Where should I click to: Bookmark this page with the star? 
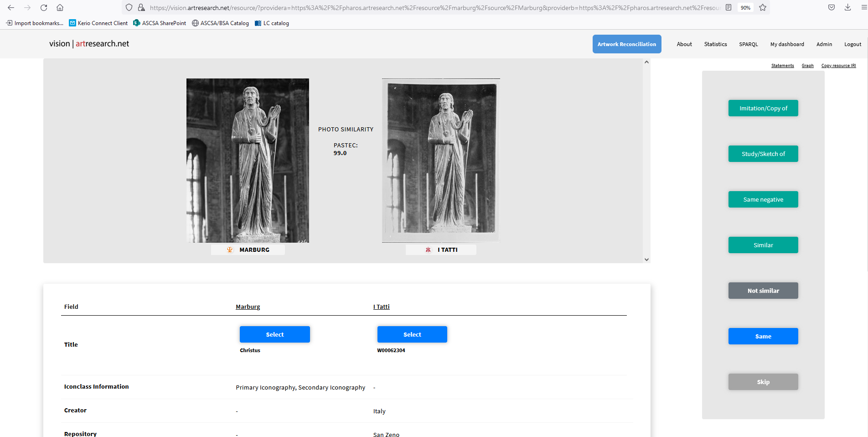pos(763,8)
